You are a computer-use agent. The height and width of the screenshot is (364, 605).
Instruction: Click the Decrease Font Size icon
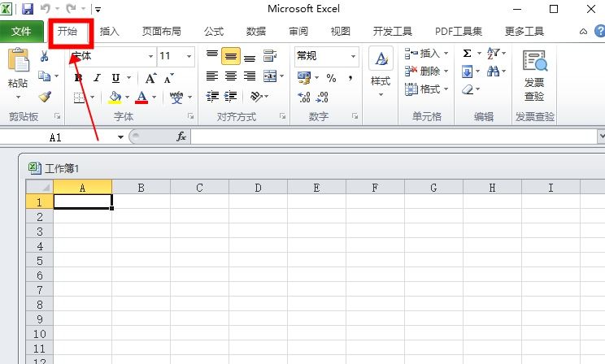click(168, 78)
